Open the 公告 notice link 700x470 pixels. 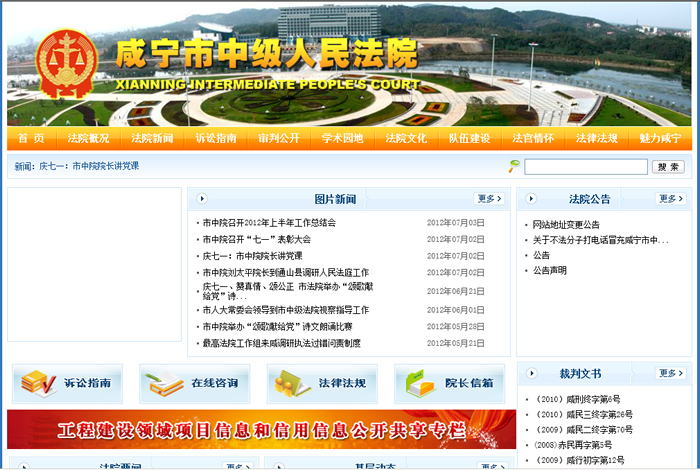[x=541, y=255]
